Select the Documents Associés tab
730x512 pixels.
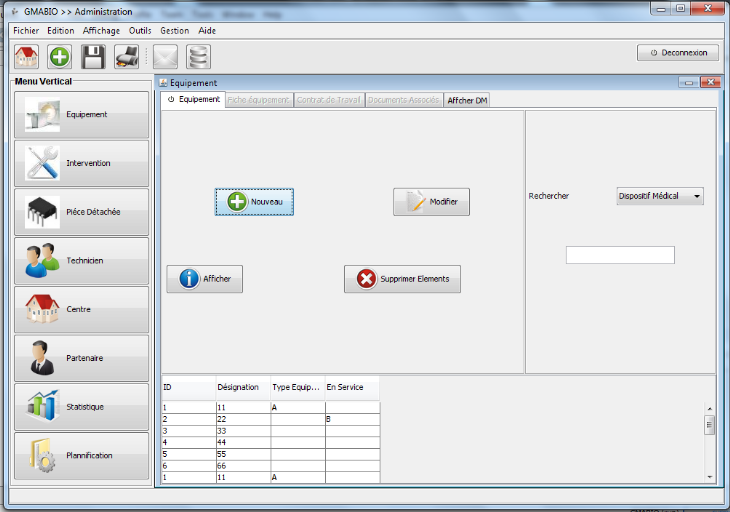(x=404, y=100)
